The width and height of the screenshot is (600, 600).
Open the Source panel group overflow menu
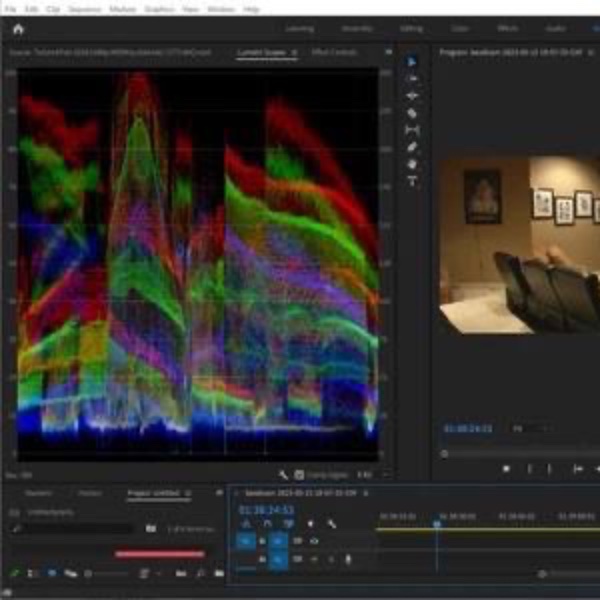[x=389, y=52]
